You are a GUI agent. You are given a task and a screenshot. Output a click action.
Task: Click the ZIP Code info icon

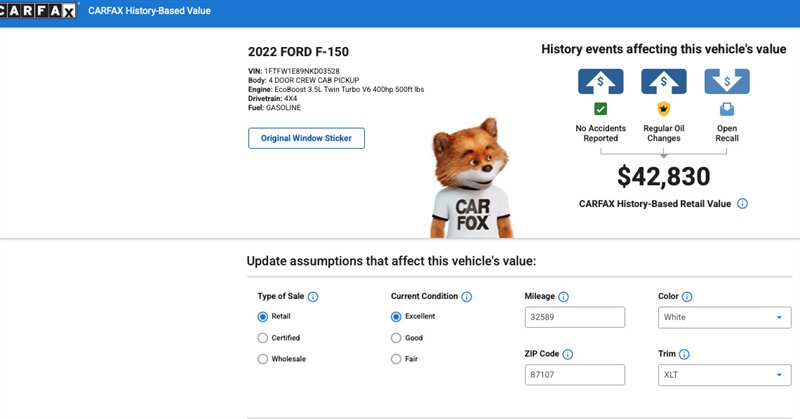click(568, 354)
